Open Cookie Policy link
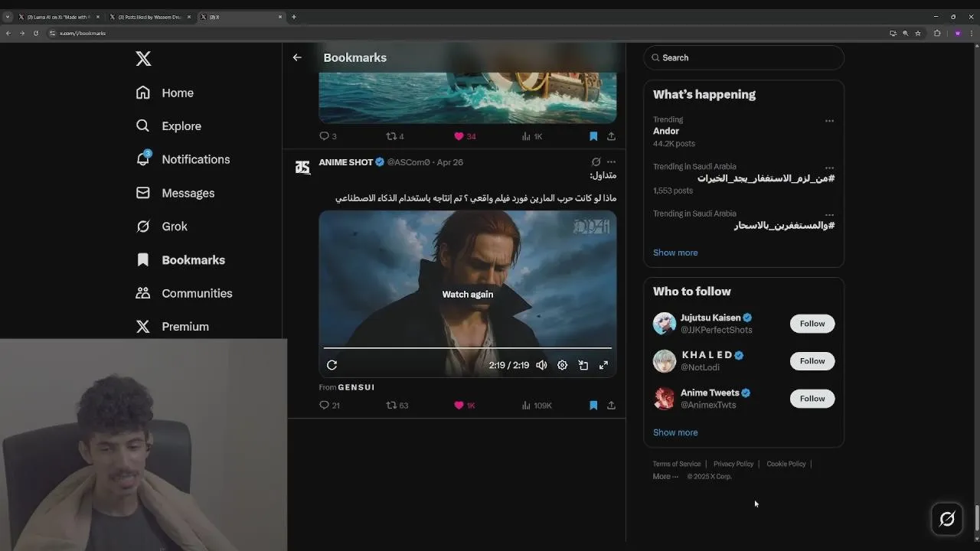The image size is (980, 551). point(786,464)
